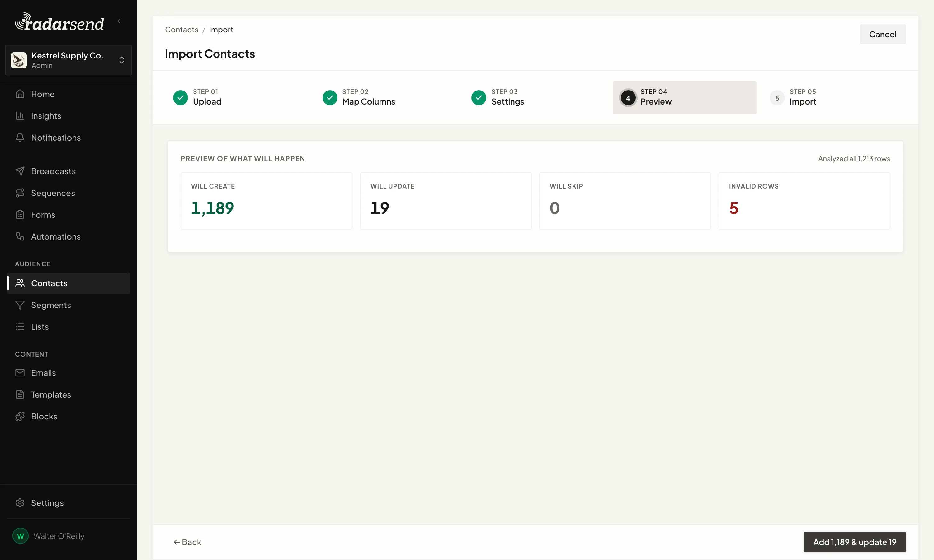This screenshot has height=560, width=934.
Task: Open Broadcasts section
Action: pyautogui.click(x=68, y=171)
